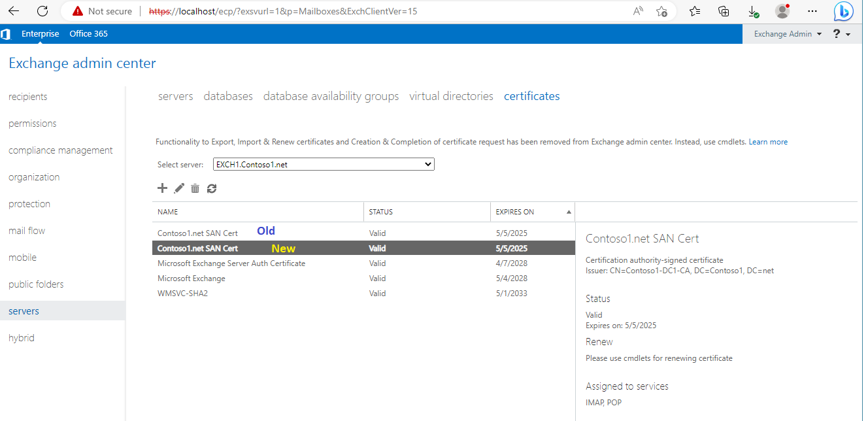Viewport: 868px width, 421px height.
Task: Switch to the databases tab
Action: [228, 96]
